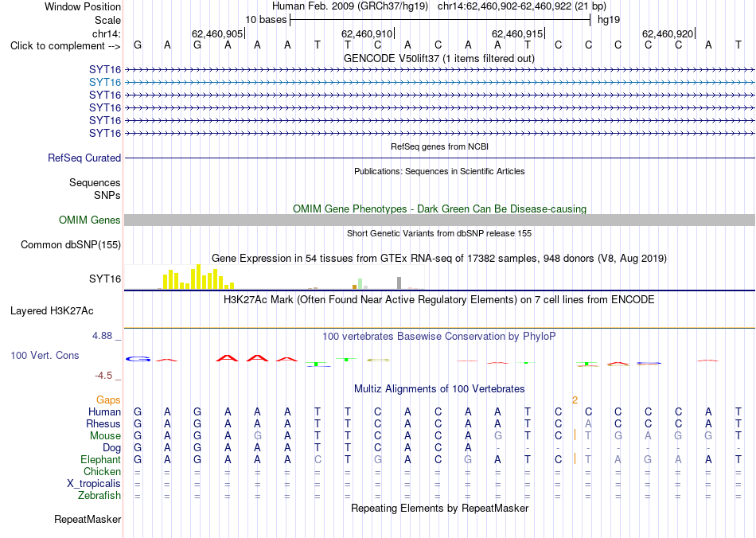
Task: Click SYT16 label beside GTEx expression chart
Action: (104, 279)
